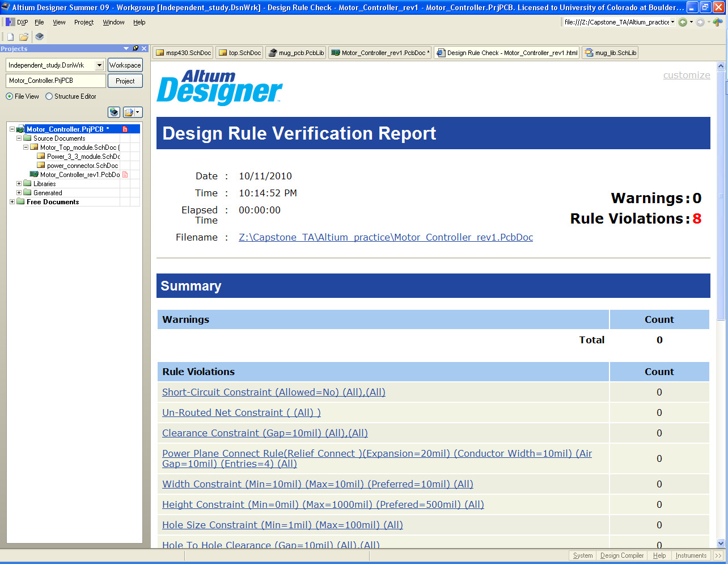
Task: Click the customize link
Action: pos(687,75)
